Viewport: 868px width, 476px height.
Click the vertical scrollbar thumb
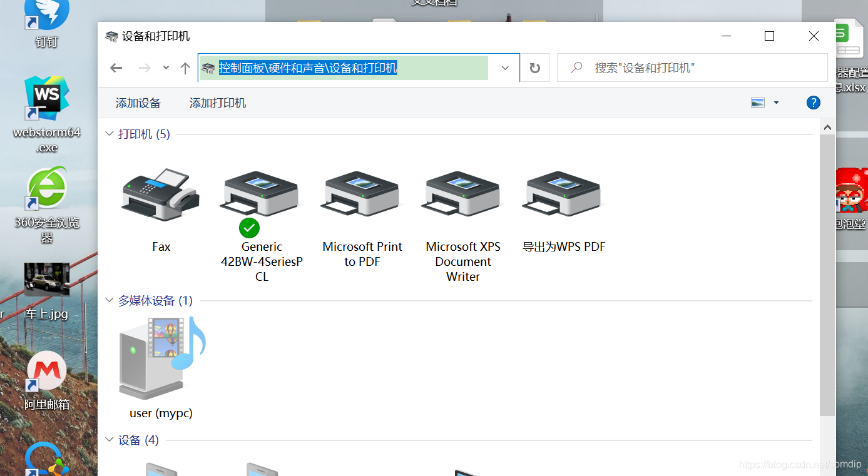pyautogui.click(x=827, y=275)
